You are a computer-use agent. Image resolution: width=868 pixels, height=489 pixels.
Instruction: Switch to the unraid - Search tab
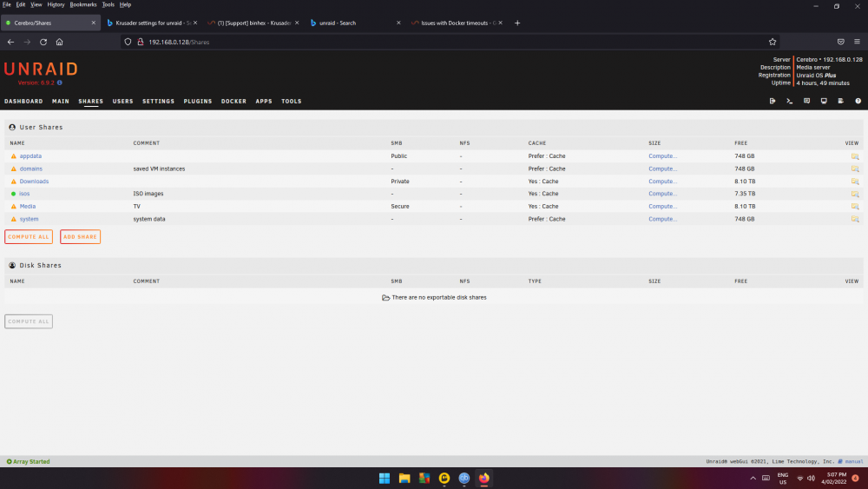pos(354,23)
